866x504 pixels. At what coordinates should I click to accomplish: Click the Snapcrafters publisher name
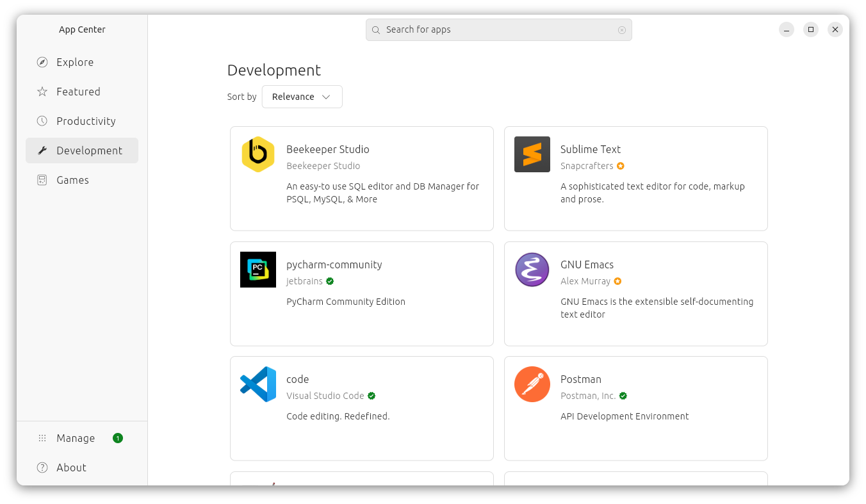click(x=587, y=166)
